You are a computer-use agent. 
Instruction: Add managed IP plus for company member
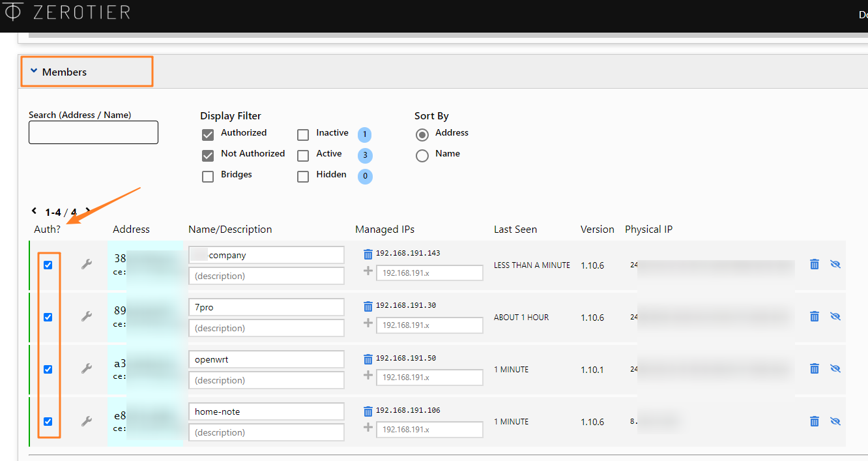point(368,271)
